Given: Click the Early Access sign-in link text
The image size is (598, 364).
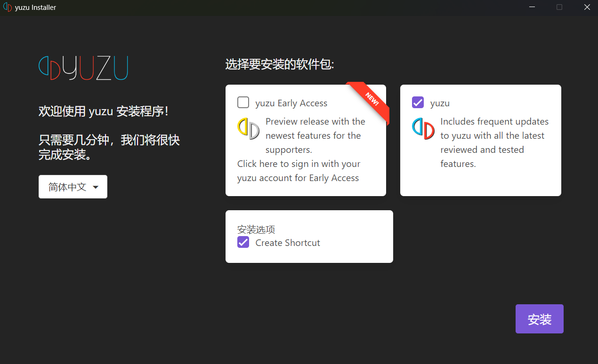Looking at the screenshot, I should pos(299,171).
